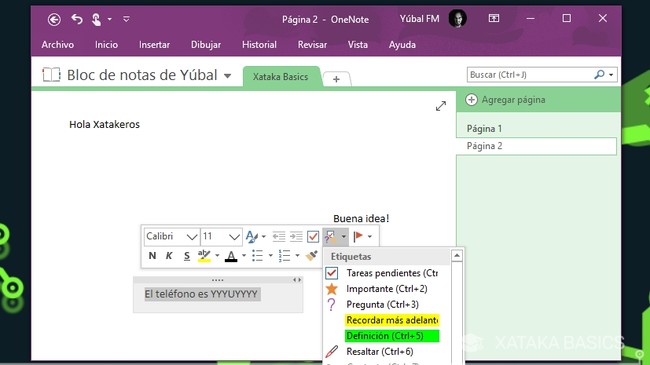Viewport: 650px width, 365px height.
Task: Open search scope dropdown arrow
Action: [x=611, y=75]
